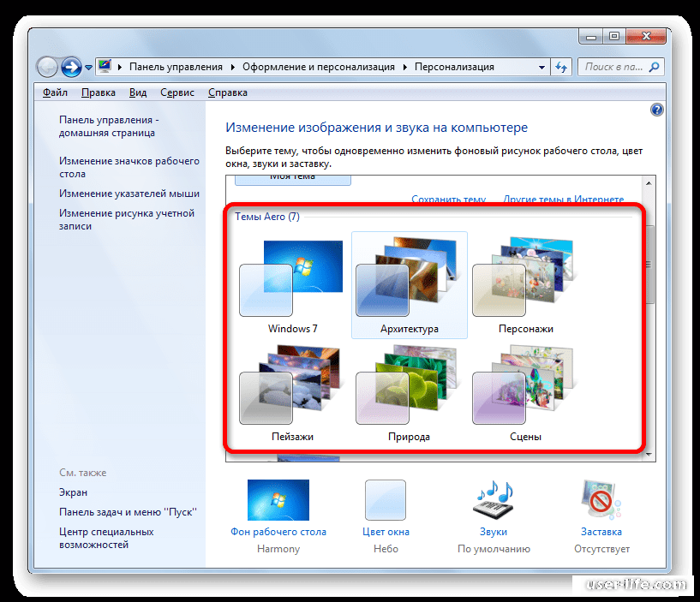Open 'Изменение рисунка учетной записи' link
Screen dimensions: 700x602
(x=127, y=219)
